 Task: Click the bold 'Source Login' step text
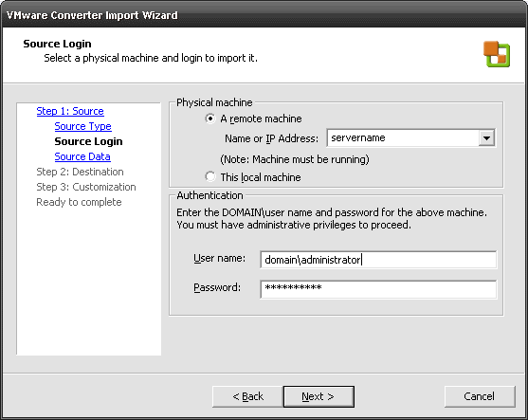(88, 141)
